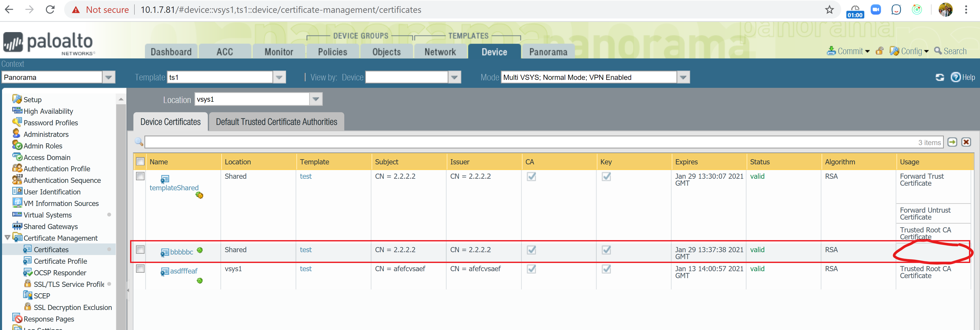Open the asdfffeaf certificate link
The height and width of the screenshot is (330, 980).
[x=183, y=271]
